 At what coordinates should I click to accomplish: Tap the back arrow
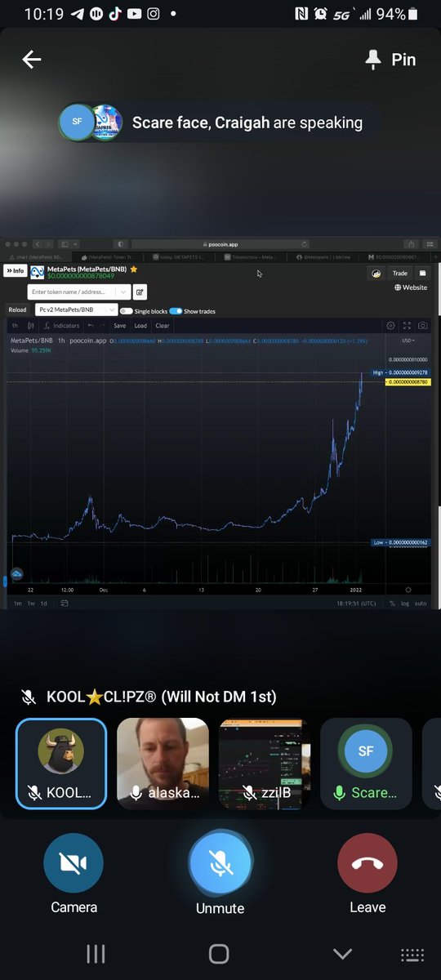[x=31, y=60]
